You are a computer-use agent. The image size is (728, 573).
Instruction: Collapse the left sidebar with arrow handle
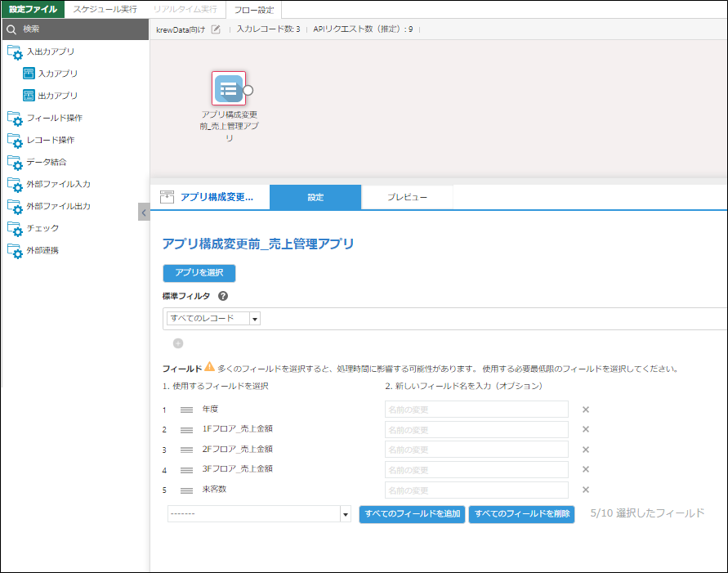[x=144, y=213]
